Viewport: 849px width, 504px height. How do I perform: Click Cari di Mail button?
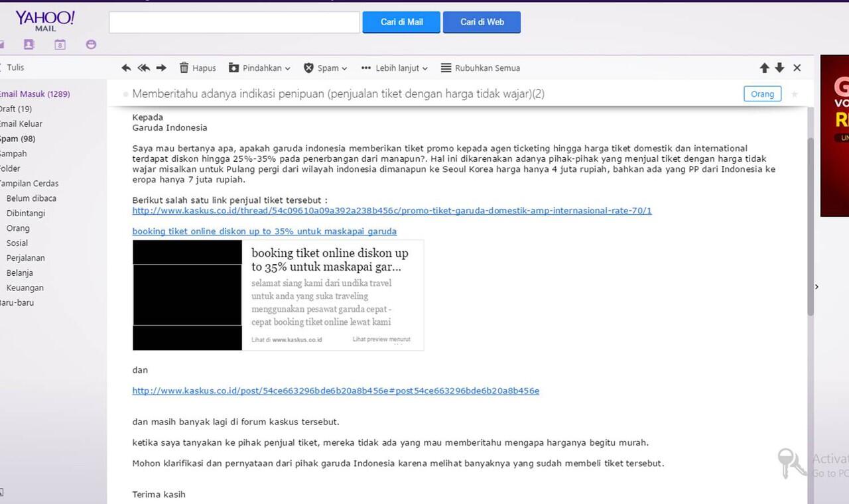click(x=402, y=22)
